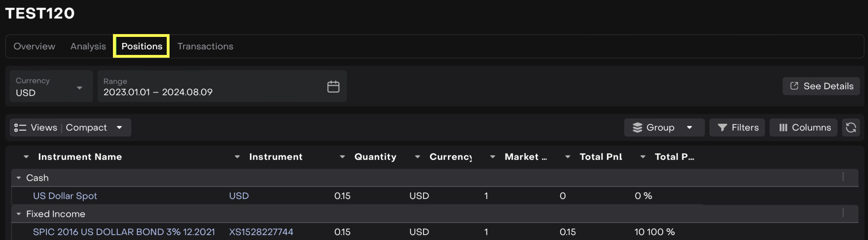Click the Views list icon
The height and width of the screenshot is (240, 868).
(20, 127)
